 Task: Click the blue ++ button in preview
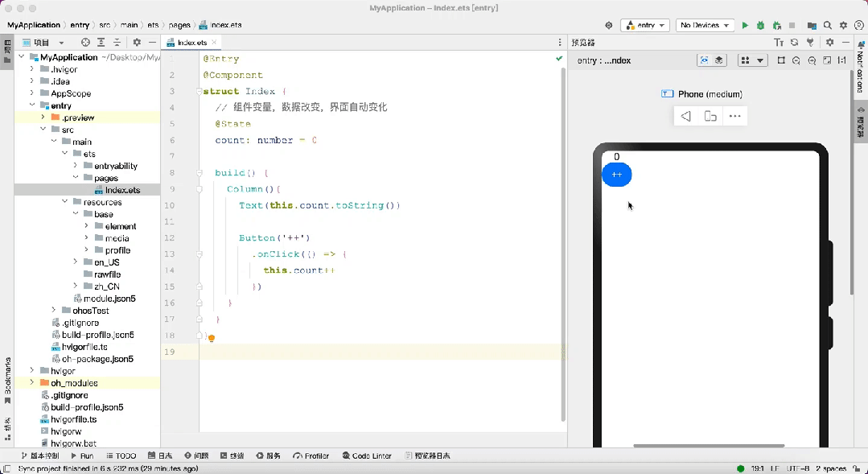(x=617, y=175)
